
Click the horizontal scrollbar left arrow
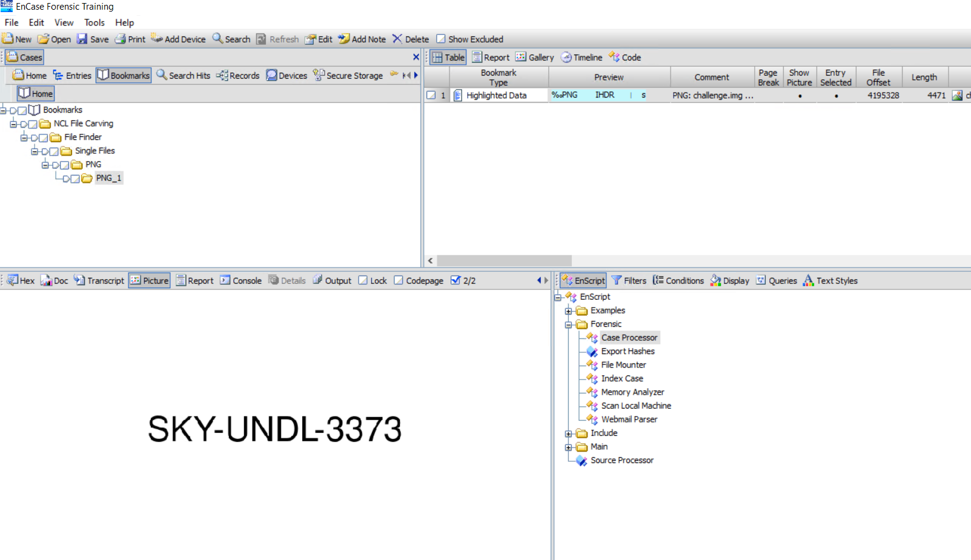click(430, 261)
